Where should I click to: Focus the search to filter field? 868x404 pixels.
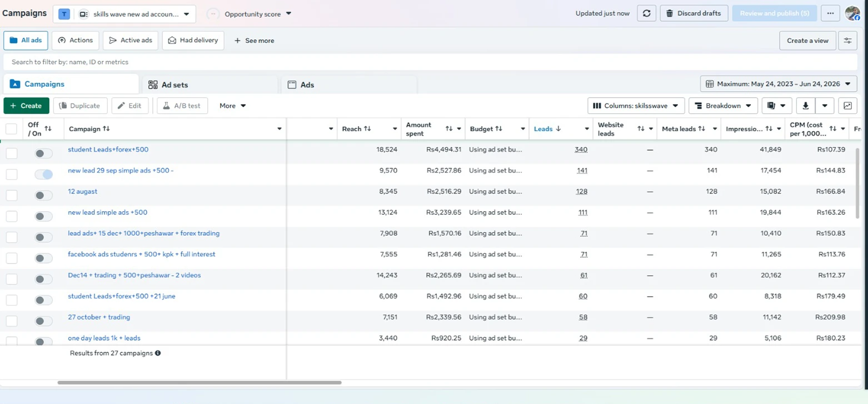[430, 62]
